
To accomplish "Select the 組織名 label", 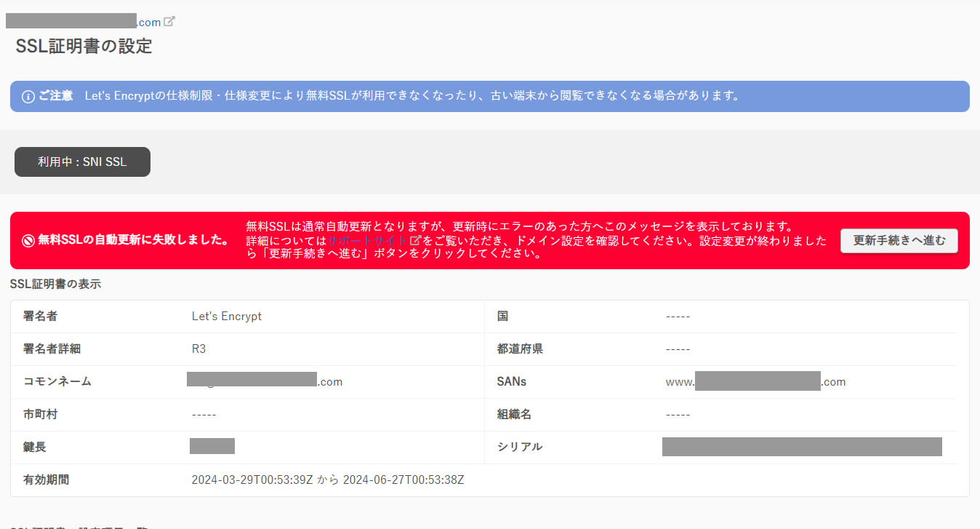I will tap(514, 415).
